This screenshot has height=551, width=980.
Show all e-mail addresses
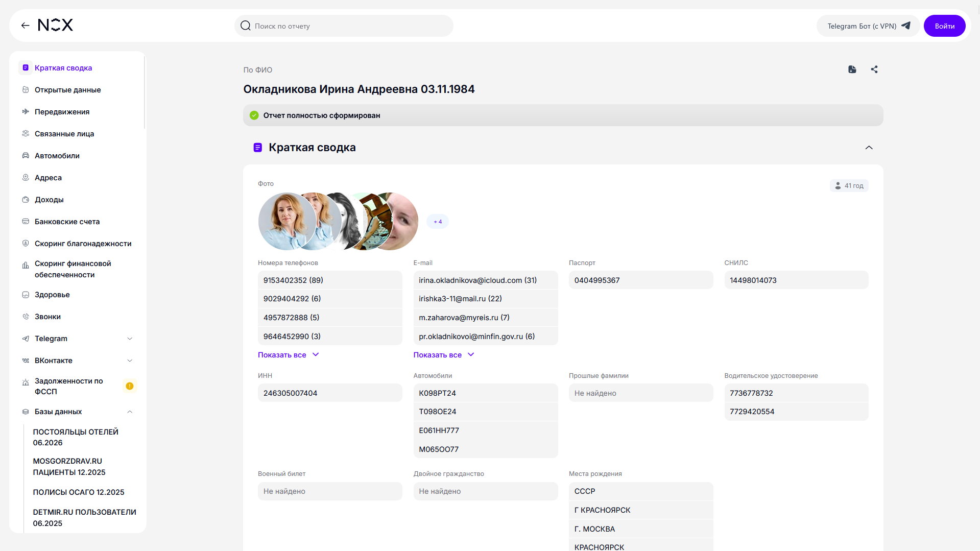pos(444,355)
